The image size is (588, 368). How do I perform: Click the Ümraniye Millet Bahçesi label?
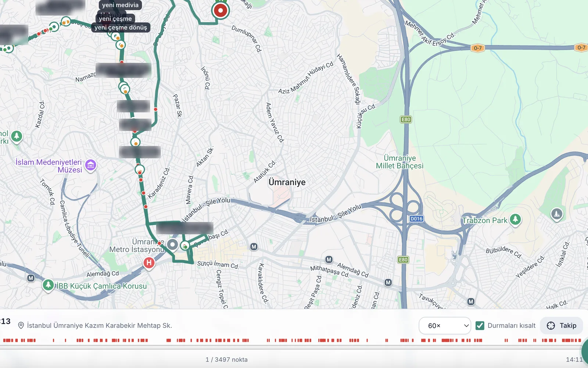click(x=400, y=162)
